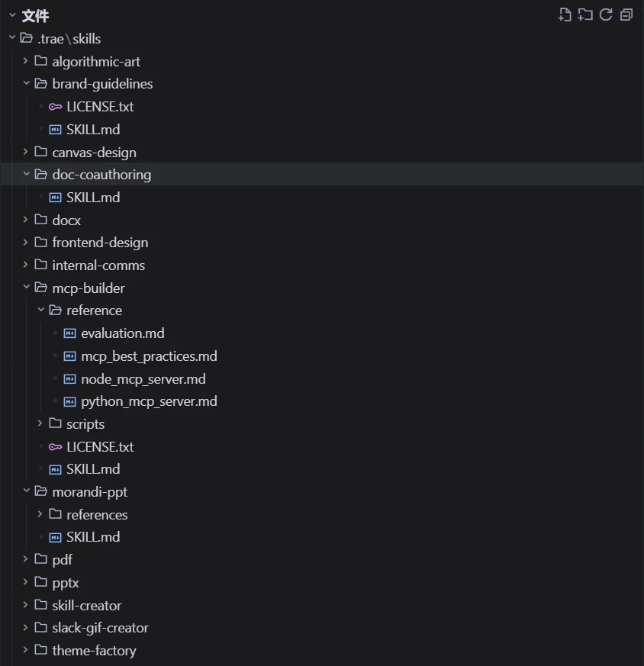Click the key icon beside mcp-builder LICENSE.txt
Image resolution: width=644 pixels, height=666 pixels.
pos(54,446)
